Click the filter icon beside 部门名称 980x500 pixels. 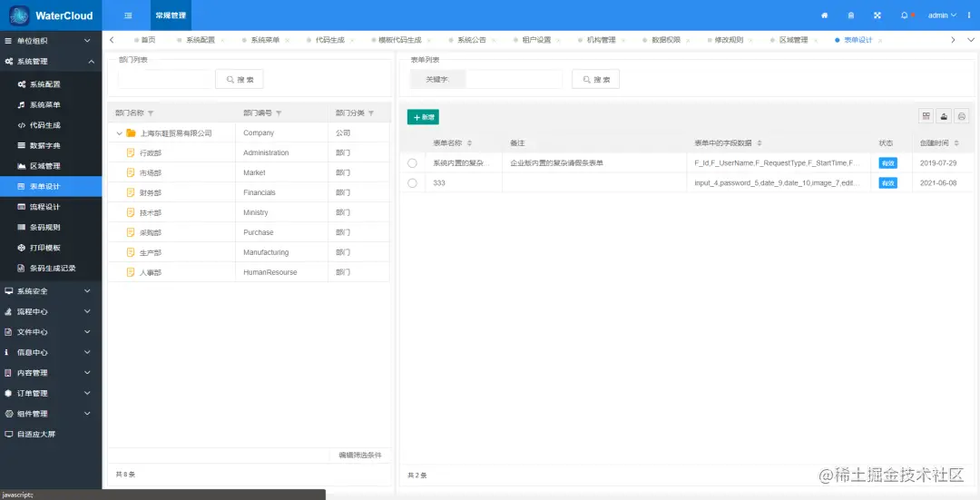pos(151,113)
